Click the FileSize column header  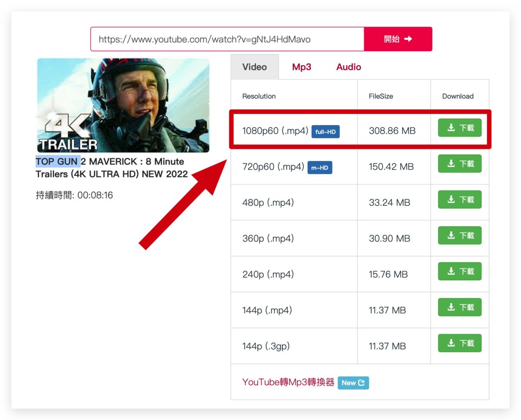point(381,96)
